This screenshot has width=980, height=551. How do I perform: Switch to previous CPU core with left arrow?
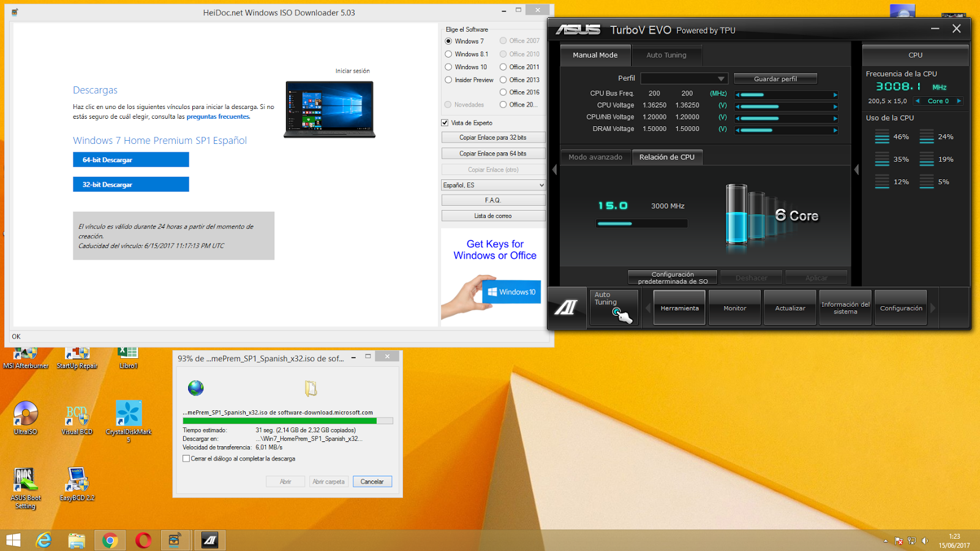(x=918, y=101)
